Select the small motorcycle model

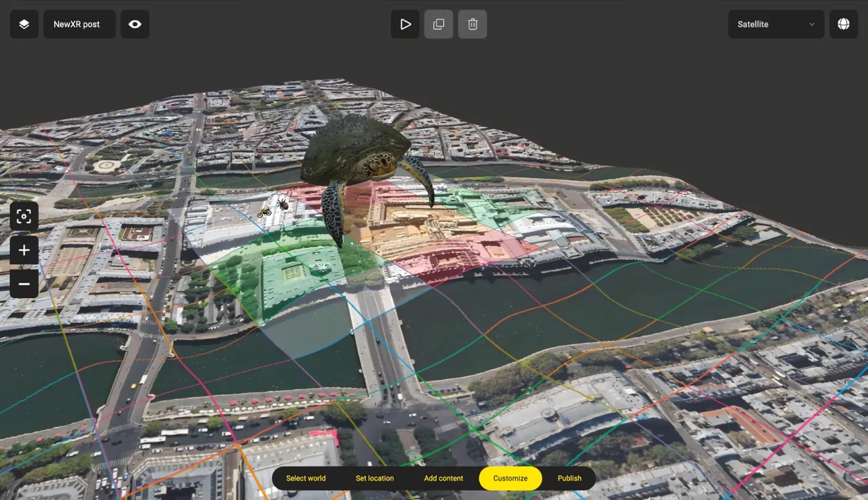(x=264, y=213)
